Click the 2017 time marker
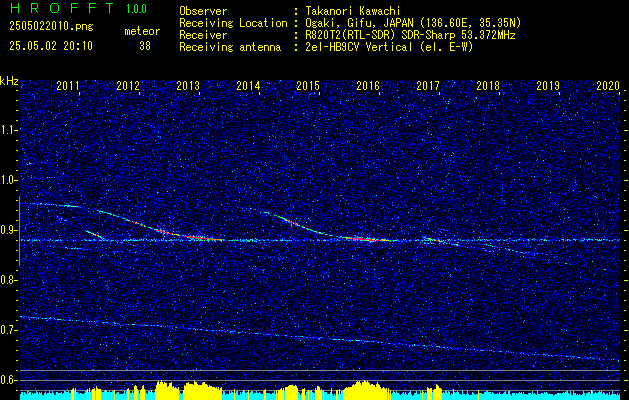The height and width of the screenshot is (400, 629). 428,85
